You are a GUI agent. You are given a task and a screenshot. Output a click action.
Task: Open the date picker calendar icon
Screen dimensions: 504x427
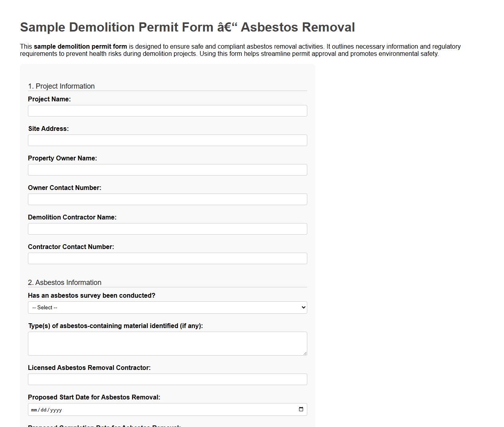300,409
